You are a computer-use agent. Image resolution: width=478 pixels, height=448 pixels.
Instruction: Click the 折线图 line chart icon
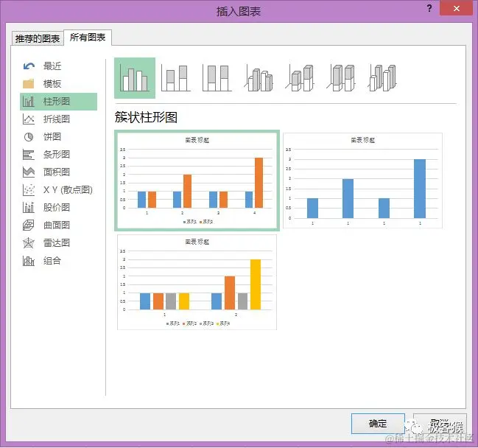click(x=28, y=119)
